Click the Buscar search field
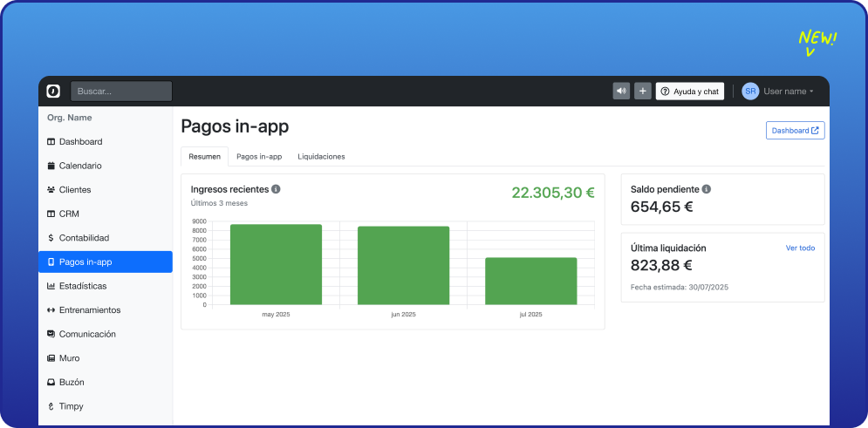Image resolution: width=868 pixels, height=428 pixels. point(121,92)
